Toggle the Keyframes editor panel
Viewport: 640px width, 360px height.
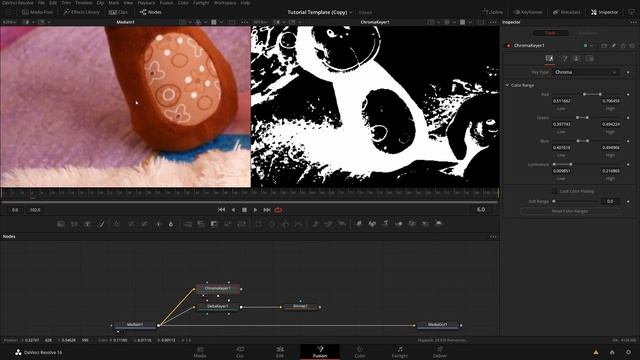(528, 12)
